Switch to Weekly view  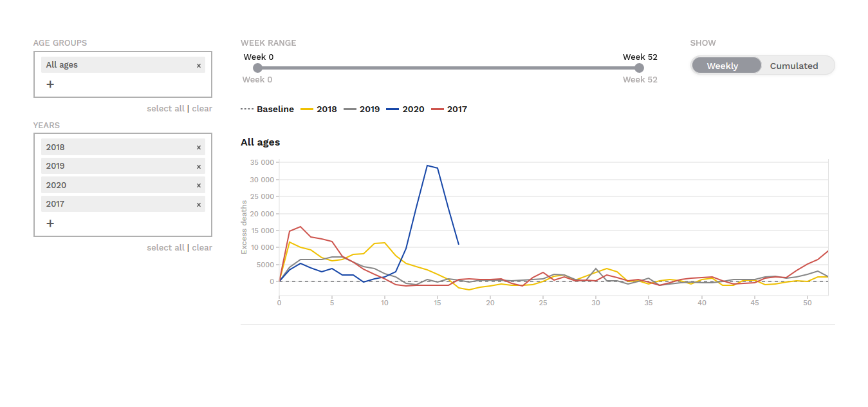723,66
